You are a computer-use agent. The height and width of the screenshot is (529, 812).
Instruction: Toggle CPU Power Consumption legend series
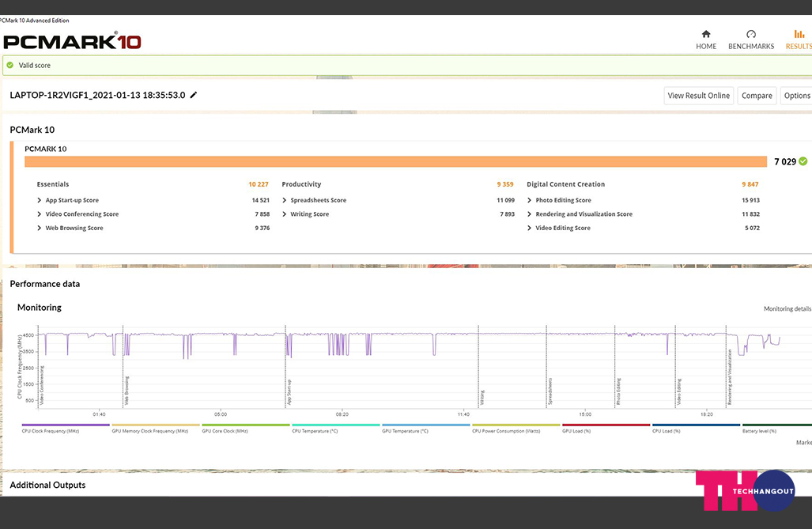point(516,429)
